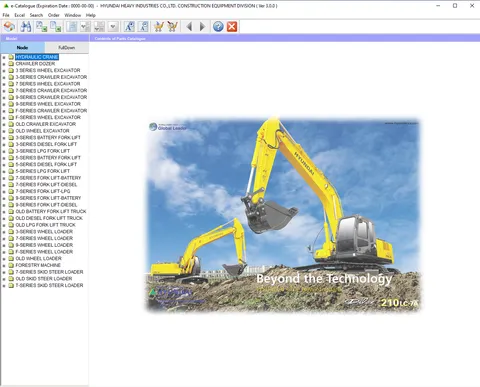Click folder icon beside OLD WHEEL LOADER
The width and height of the screenshot is (480, 387).
click(11, 258)
